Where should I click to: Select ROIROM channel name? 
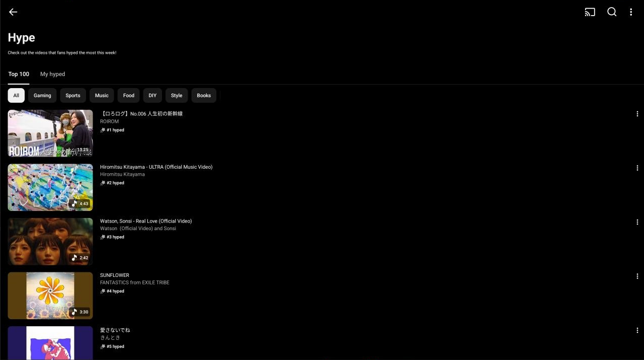110,122
